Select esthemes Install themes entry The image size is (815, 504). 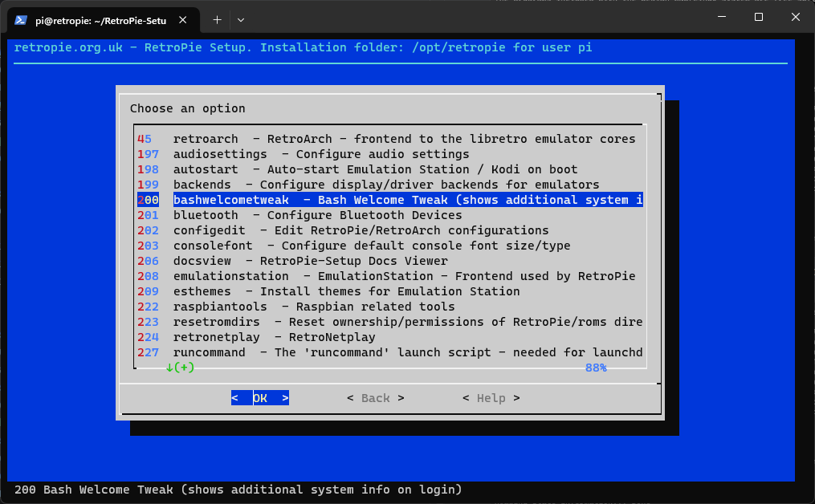click(346, 291)
